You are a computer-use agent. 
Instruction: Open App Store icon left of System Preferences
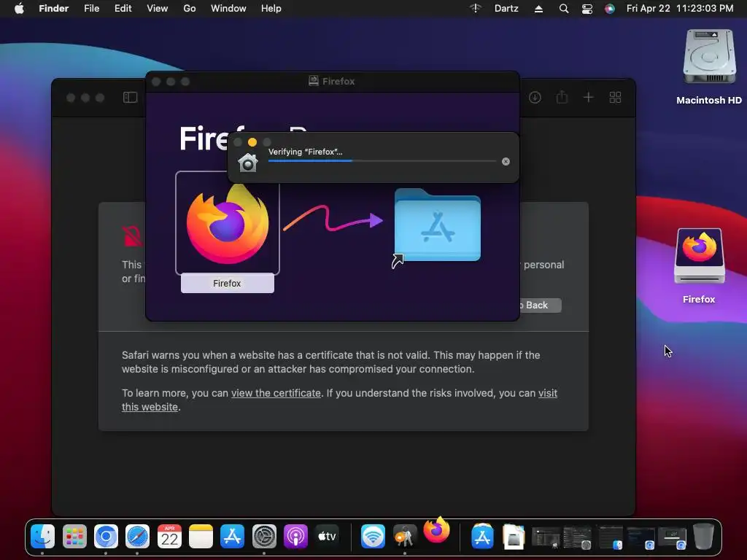tap(232, 537)
